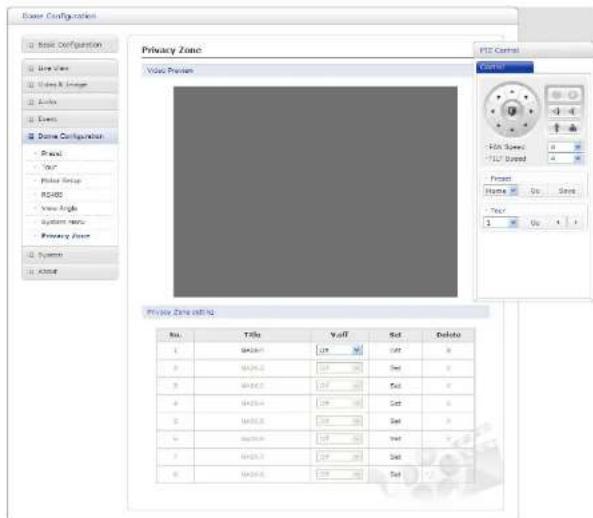Click the Set button for mask row 2
Screen dimensions: 593x518
pos(395,368)
